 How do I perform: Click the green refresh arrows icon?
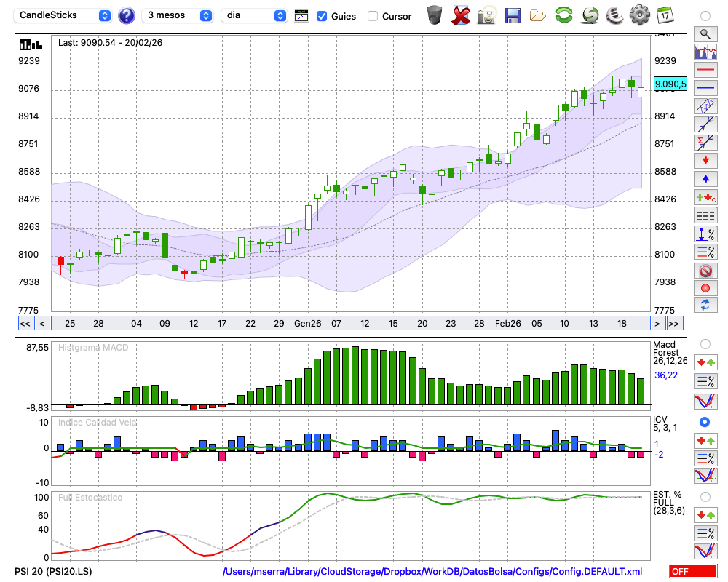563,15
